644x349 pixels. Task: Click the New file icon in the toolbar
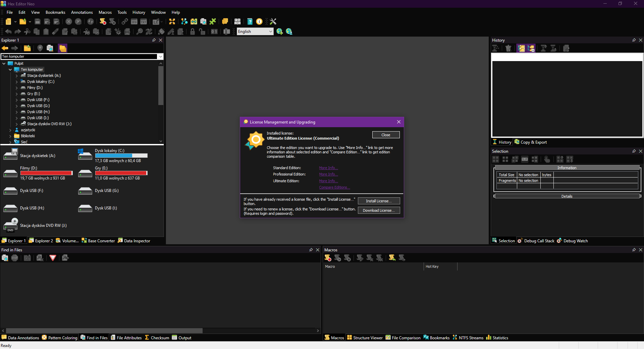[x=8, y=21]
